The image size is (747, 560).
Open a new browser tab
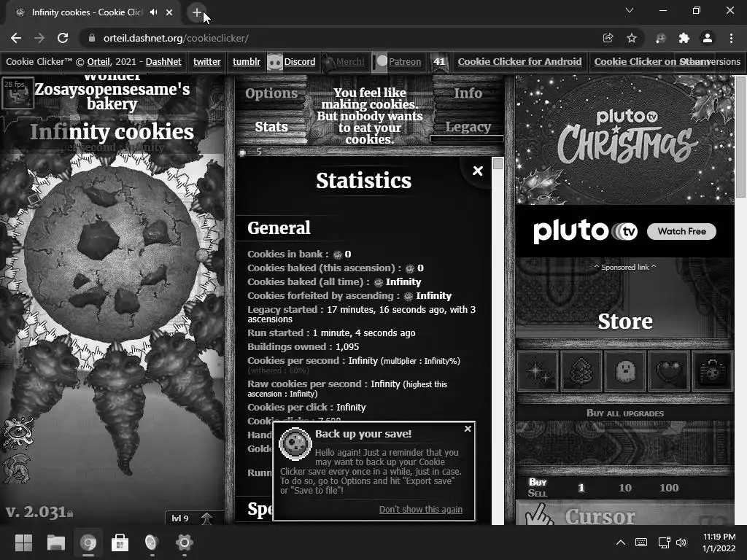(x=197, y=13)
